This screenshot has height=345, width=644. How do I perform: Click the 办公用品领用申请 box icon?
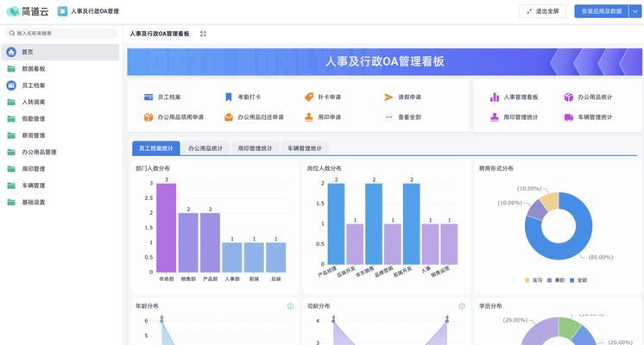pyautogui.click(x=148, y=117)
